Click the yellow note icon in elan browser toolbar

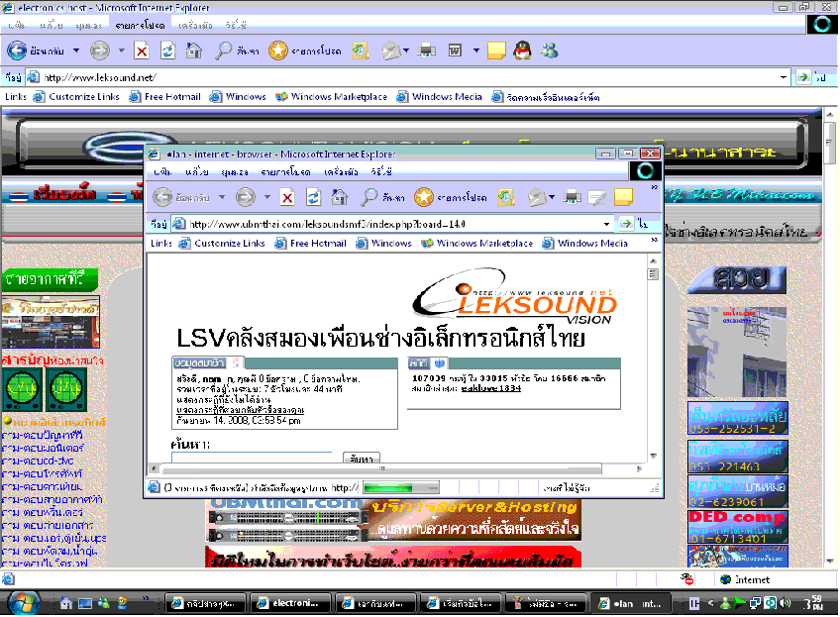[623, 198]
